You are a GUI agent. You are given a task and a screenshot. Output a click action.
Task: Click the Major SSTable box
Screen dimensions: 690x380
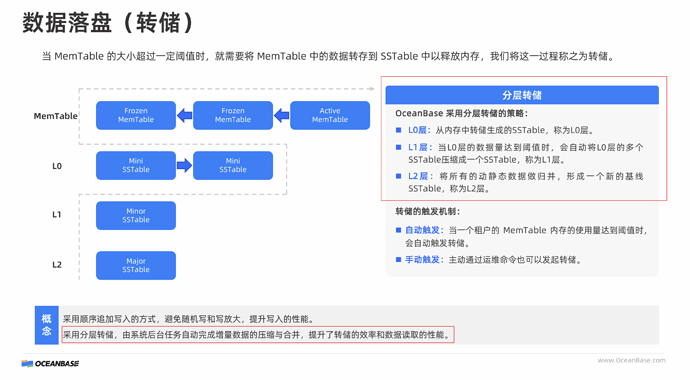(136, 265)
